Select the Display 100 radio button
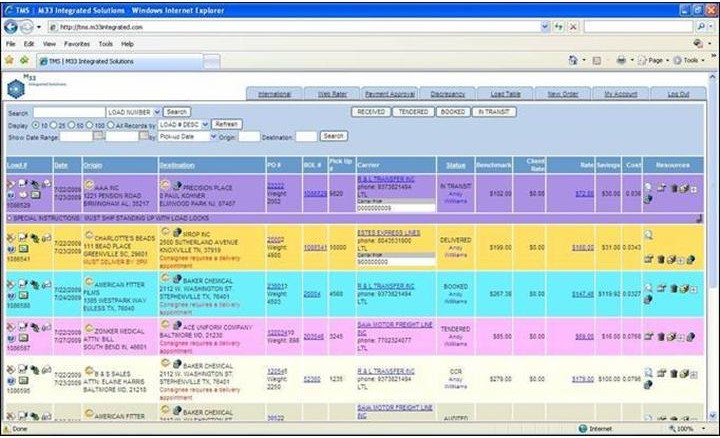720x438 pixels. click(x=90, y=125)
